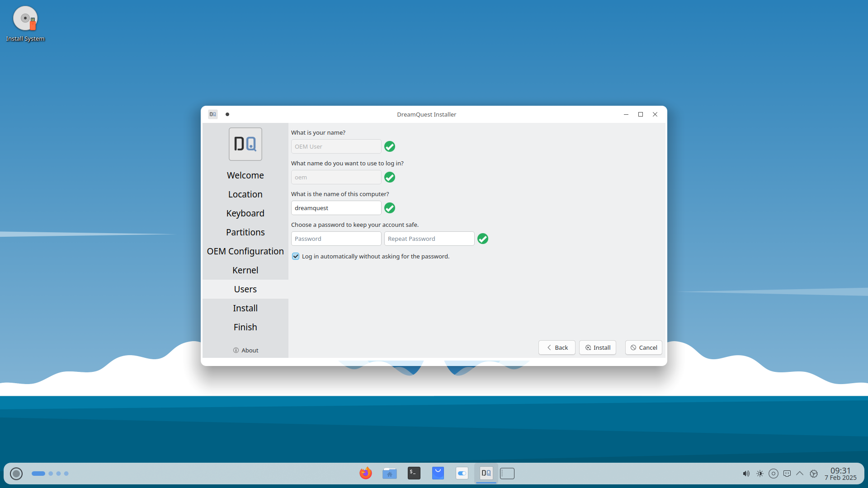Focus the OEM User name field
Image resolution: width=868 pixels, height=488 pixels.
coord(336,146)
